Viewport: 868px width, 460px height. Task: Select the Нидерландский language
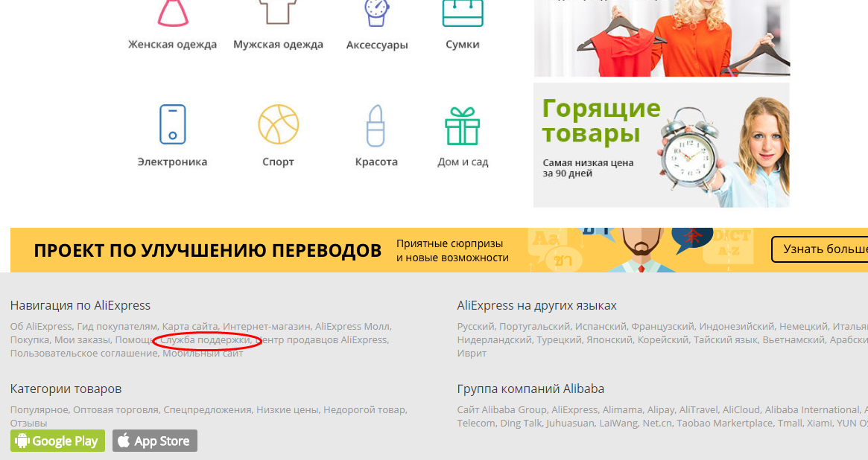pyautogui.click(x=494, y=339)
